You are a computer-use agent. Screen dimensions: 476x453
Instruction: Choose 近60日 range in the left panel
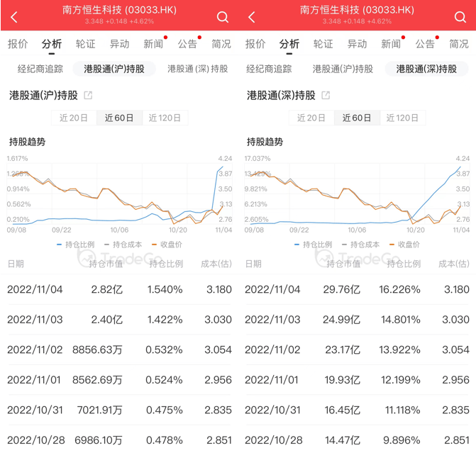coord(119,118)
